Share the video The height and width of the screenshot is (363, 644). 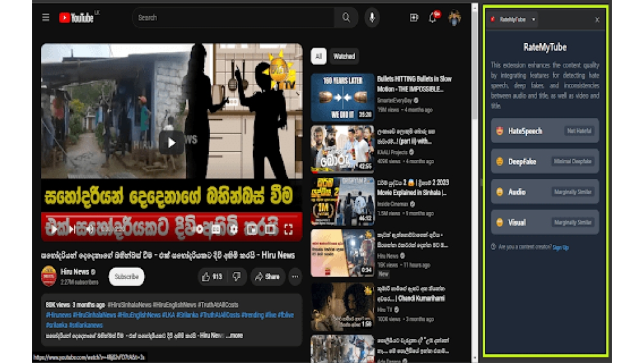[267, 277]
